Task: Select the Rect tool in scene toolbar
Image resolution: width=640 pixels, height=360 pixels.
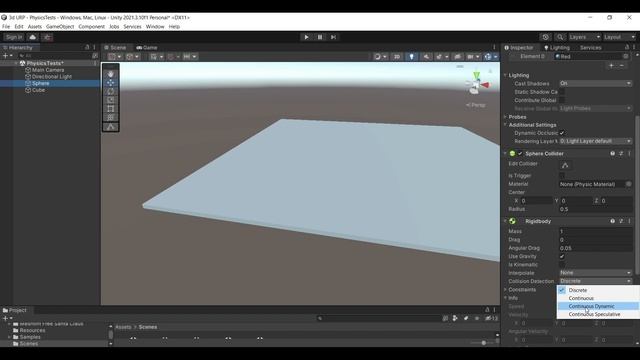Action: coord(111,109)
